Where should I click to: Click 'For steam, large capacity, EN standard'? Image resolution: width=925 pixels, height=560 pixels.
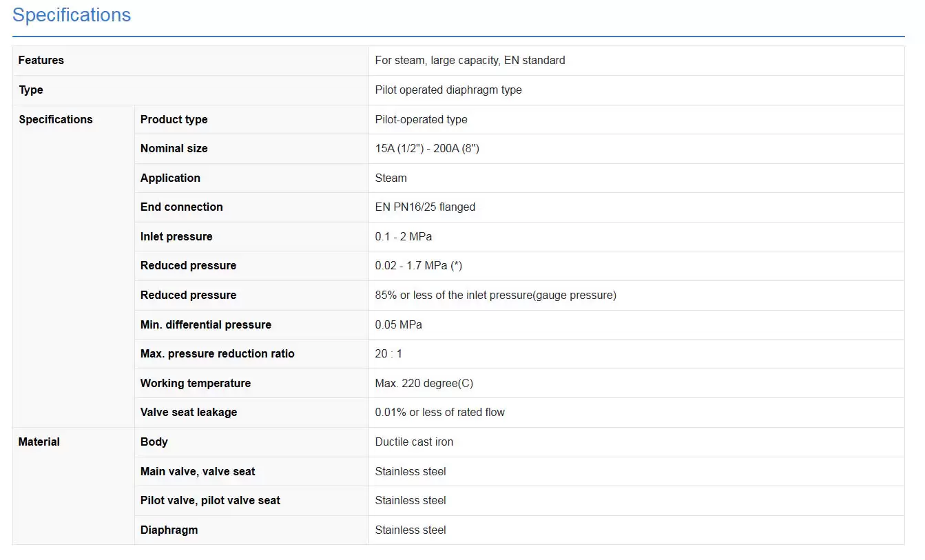tap(470, 61)
